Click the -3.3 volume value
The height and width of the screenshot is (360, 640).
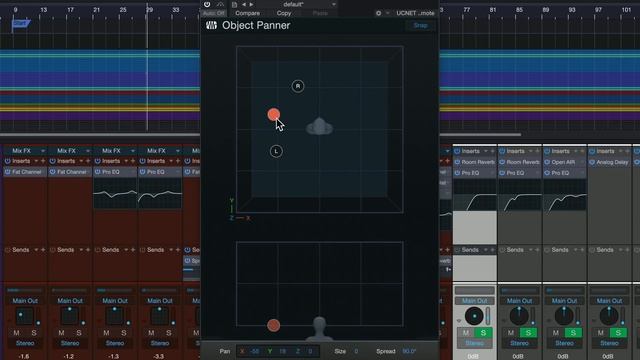159,356
